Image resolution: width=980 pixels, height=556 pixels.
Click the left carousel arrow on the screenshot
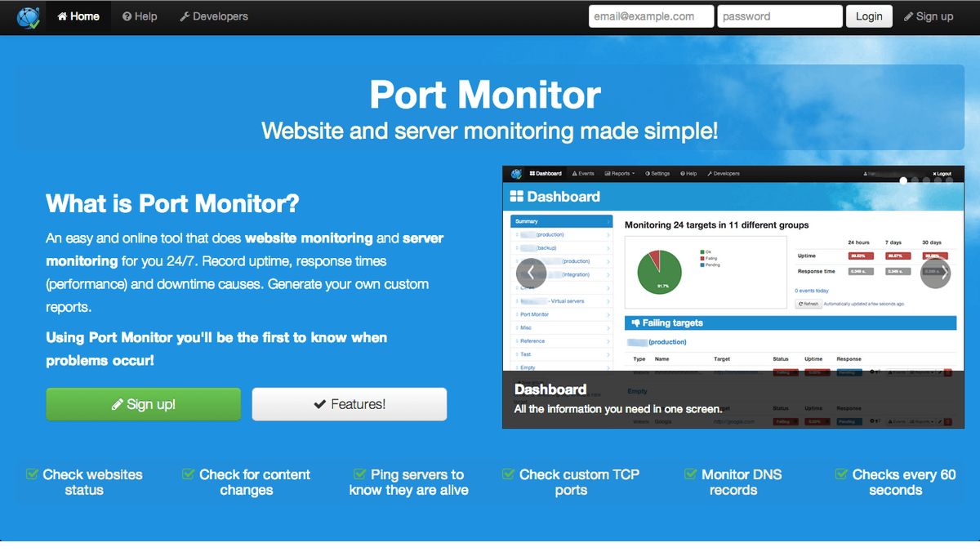click(x=531, y=274)
